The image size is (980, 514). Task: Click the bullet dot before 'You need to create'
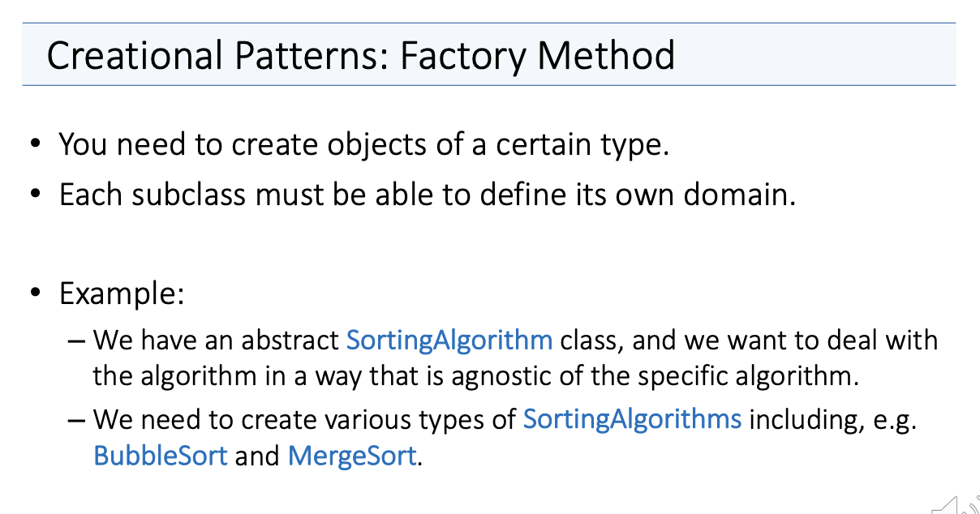[x=35, y=147]
